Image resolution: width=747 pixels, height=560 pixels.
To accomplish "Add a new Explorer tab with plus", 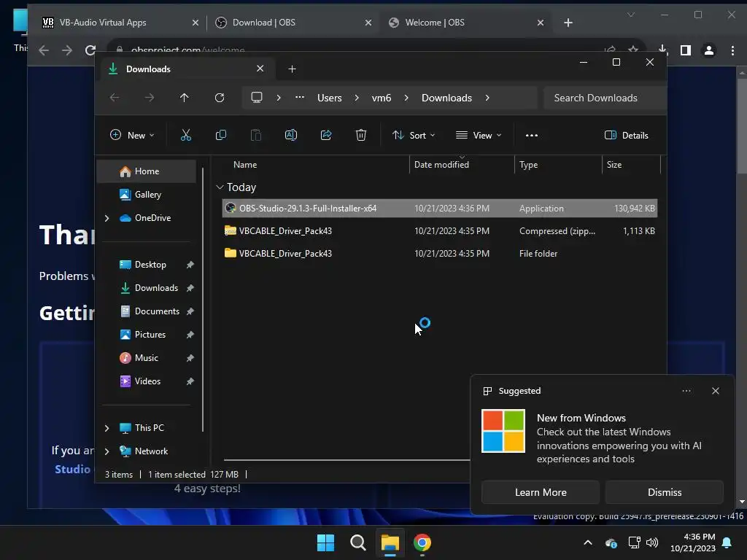I will tap(292, 69).
